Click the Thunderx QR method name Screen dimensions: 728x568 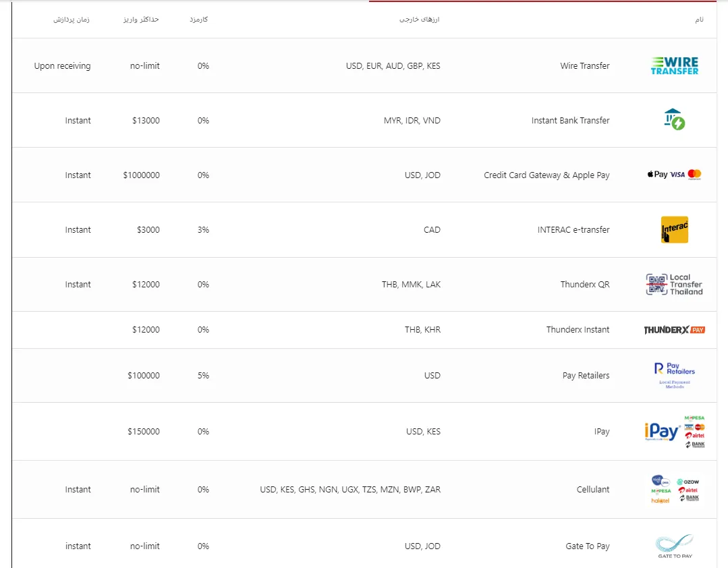point(584,285)
